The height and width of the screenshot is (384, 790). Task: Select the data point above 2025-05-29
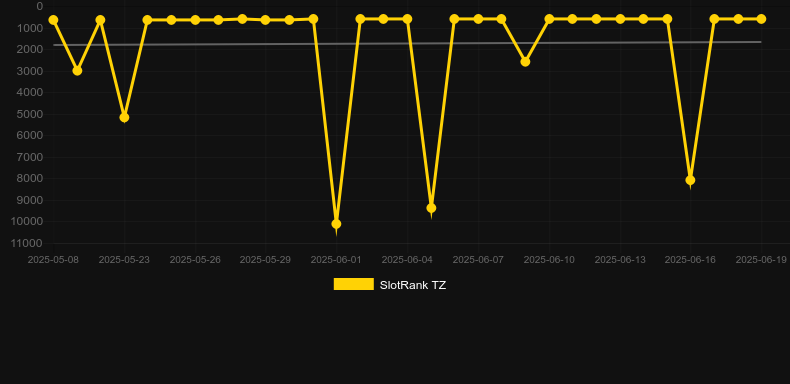266,20
